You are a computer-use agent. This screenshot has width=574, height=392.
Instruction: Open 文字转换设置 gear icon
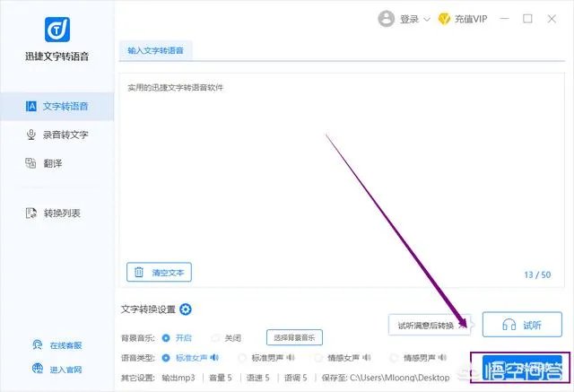(186, 309)
